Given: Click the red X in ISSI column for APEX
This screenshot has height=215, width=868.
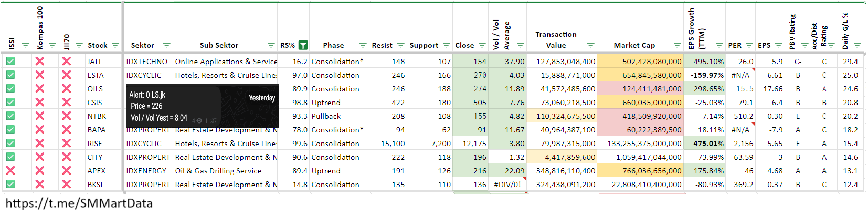Looking at the screenshot, I should click(10, 171).
